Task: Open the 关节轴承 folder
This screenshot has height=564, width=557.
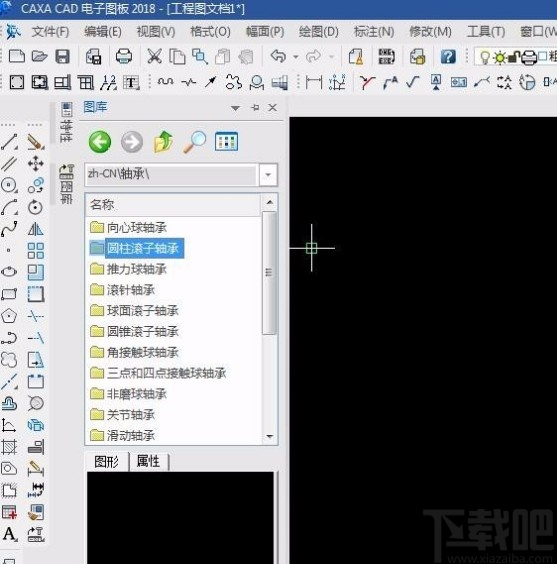Action: point(122,415)
